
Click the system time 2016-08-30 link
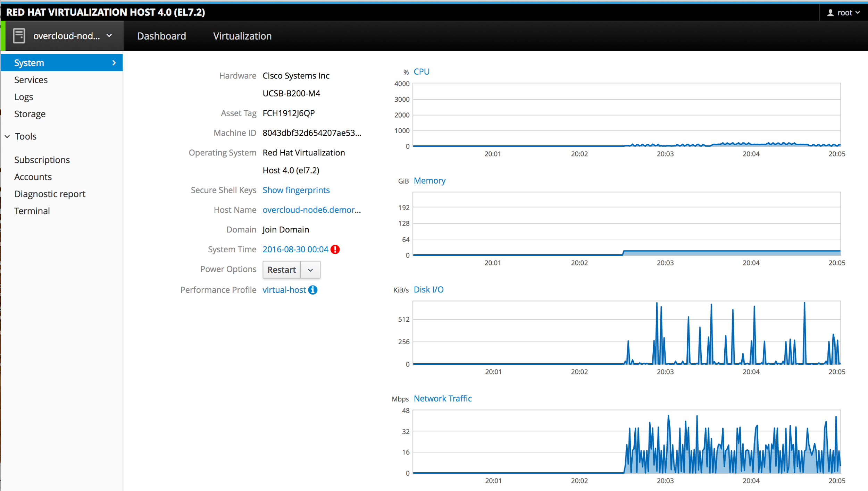coord(295,249)
